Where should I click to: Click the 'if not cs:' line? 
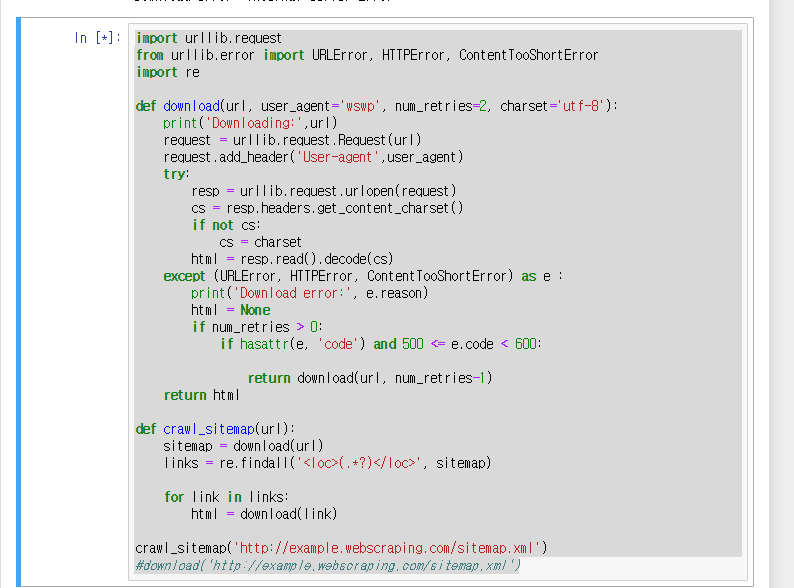point(226,225)
